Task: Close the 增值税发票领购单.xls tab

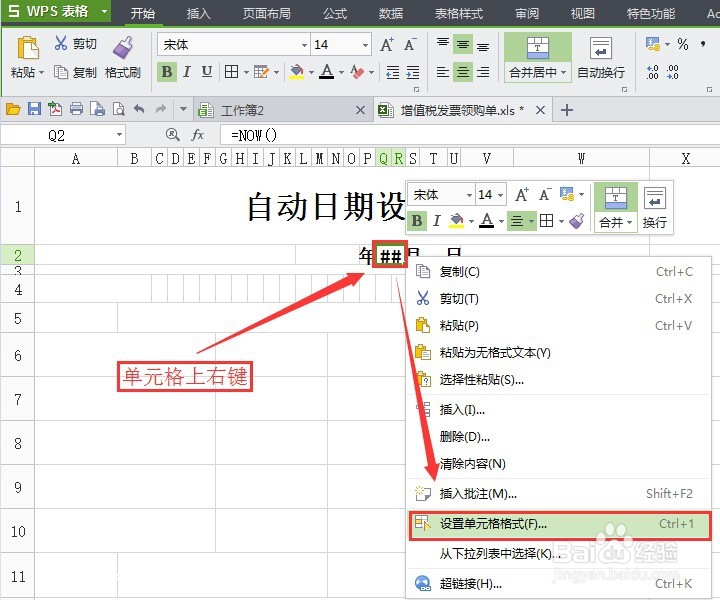Action: 540,110
